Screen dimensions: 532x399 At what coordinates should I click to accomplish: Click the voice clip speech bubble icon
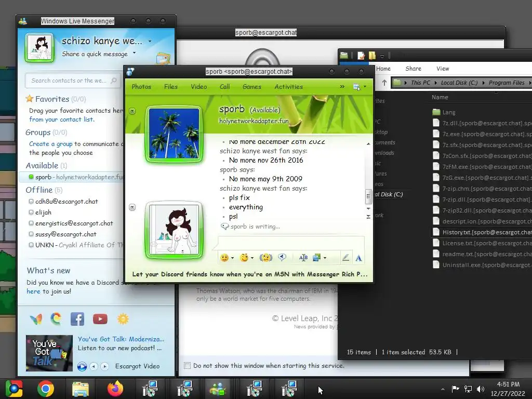pyautogui.click(x=282, y=258)
